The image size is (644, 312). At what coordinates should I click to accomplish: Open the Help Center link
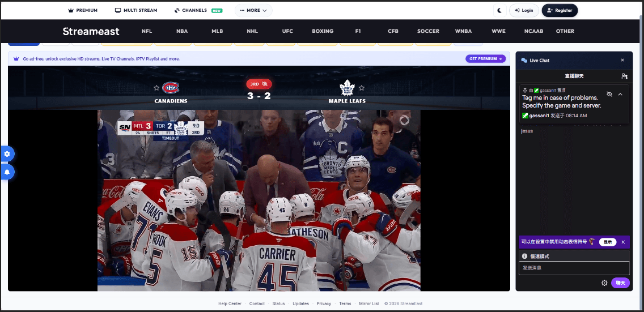[230, 304]
